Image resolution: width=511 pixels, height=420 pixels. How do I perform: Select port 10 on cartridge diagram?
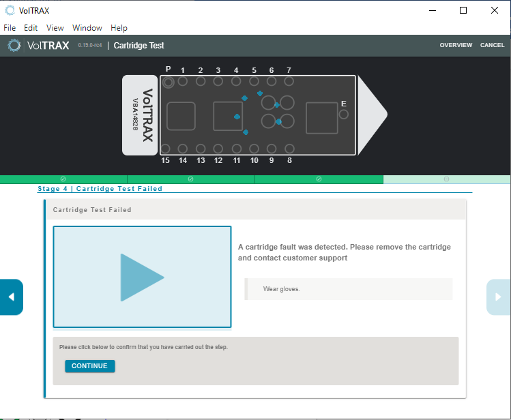pyautogui.click(x=254, y=149)
